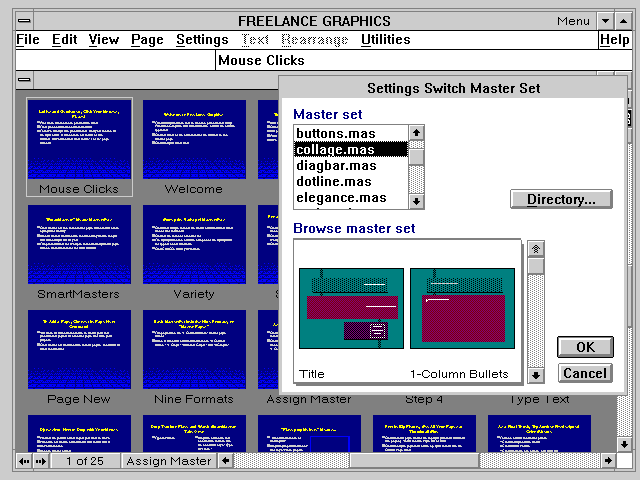
Task: Click horizontal scrollbar right arrow
Action: tap(608, 461)
